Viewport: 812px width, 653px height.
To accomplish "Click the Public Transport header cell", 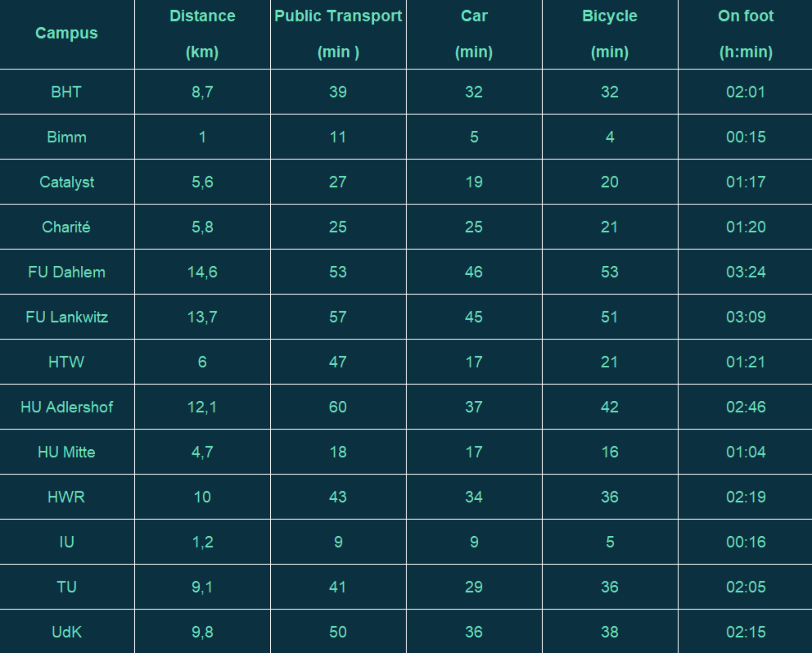I will (x=338, y=34).
